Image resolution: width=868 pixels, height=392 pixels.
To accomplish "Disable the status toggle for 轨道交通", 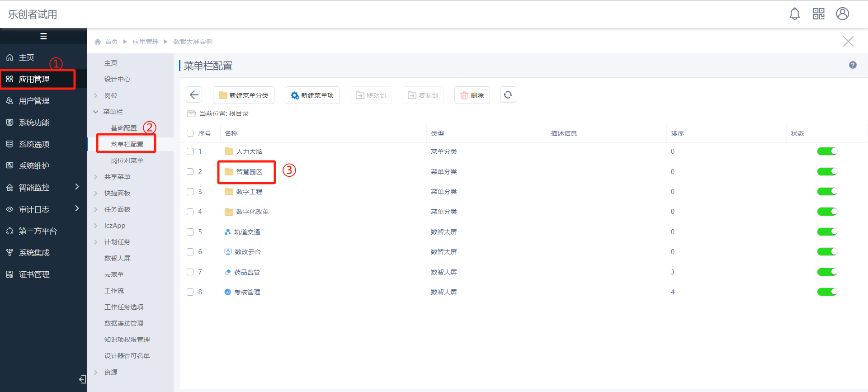I will coord(827,232).
